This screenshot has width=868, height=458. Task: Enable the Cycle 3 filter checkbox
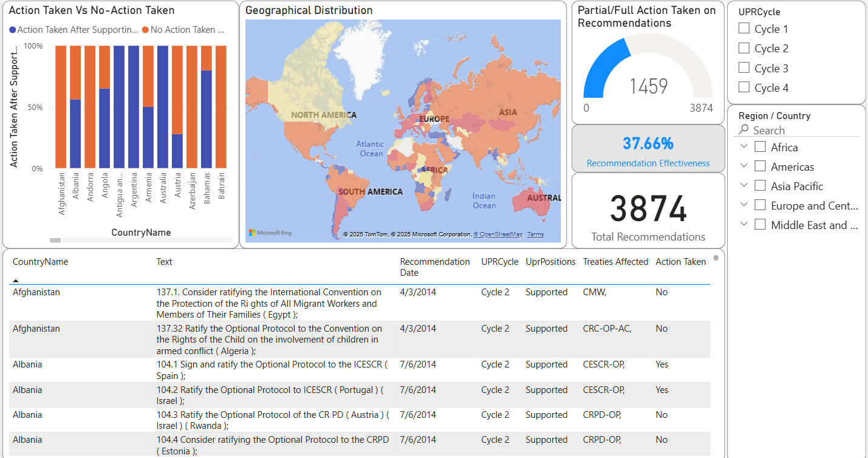[743, 68]
